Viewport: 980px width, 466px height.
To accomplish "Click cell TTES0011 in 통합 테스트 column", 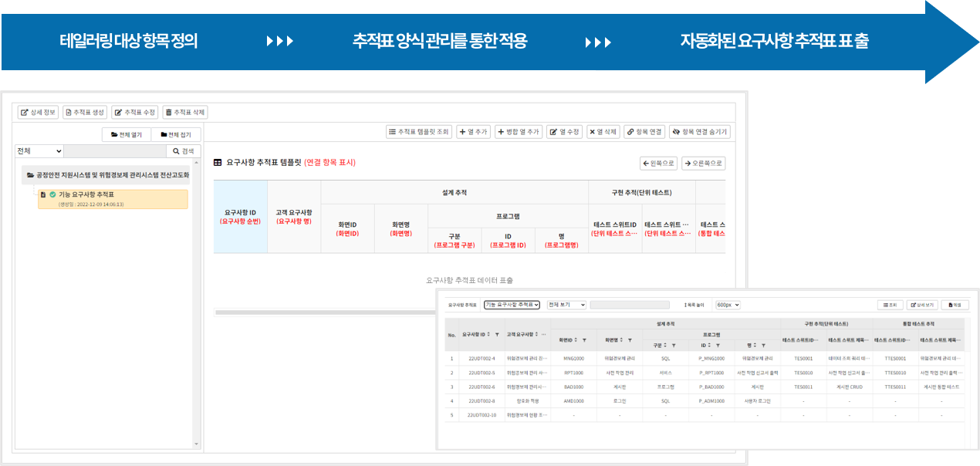I will pos(895,387).
